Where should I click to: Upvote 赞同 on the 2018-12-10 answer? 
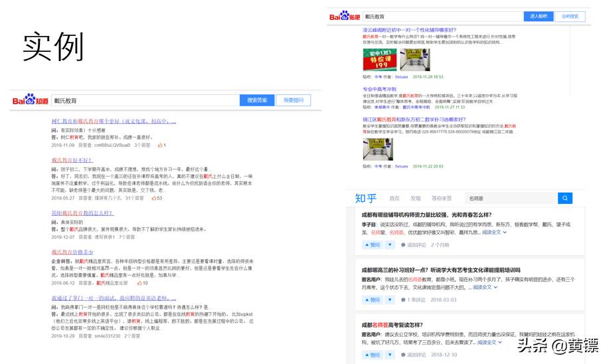tap(372, 355)
